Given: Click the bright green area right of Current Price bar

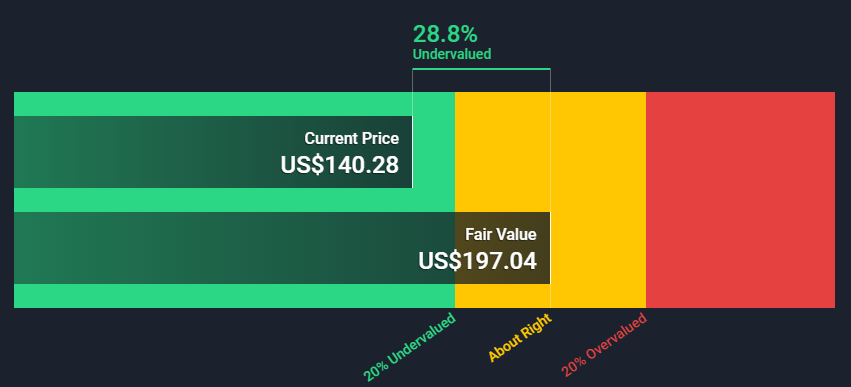Looking at the screenshot, I should (434, 152).
